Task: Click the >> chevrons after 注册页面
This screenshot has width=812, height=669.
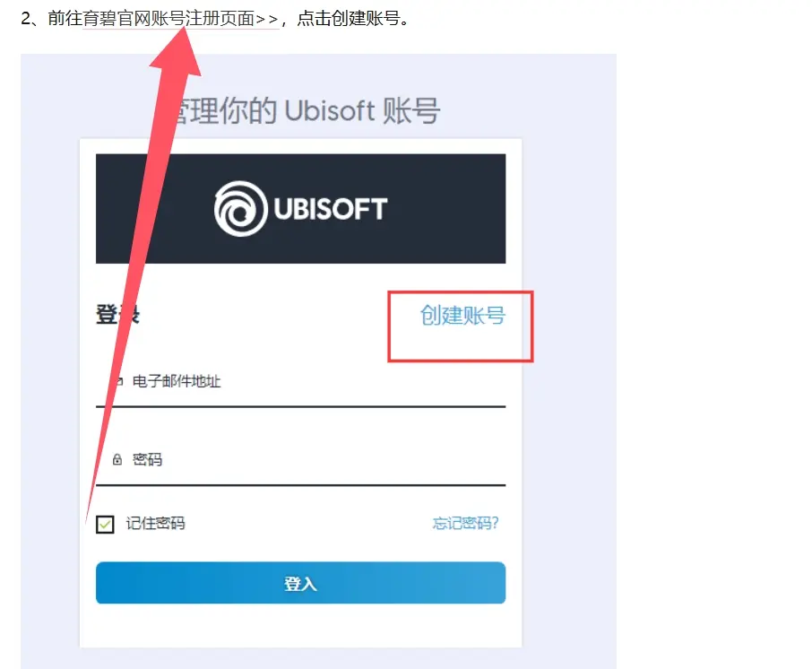Action: tap(267, 20)
